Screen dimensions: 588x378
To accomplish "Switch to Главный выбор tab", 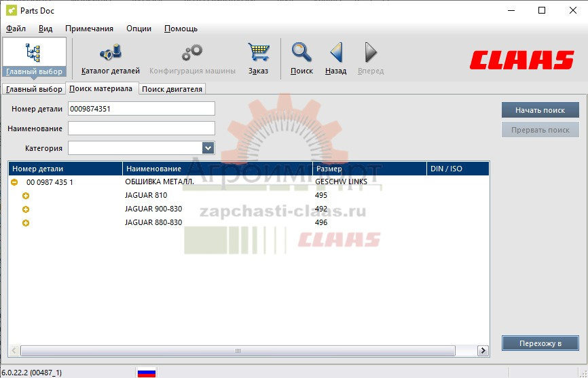I will click(34, 89).
